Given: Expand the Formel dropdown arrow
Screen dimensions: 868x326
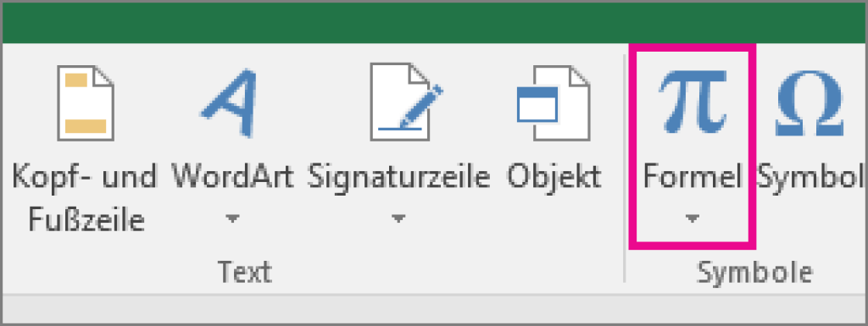Looking at the screenshot, I should 692,219.
